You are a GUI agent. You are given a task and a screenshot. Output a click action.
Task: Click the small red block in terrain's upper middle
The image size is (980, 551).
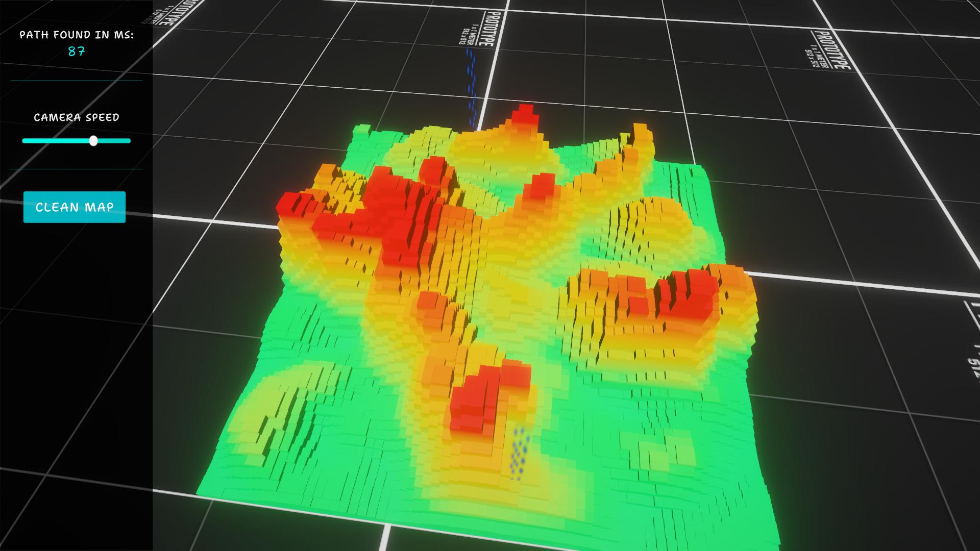click(541, 185)
